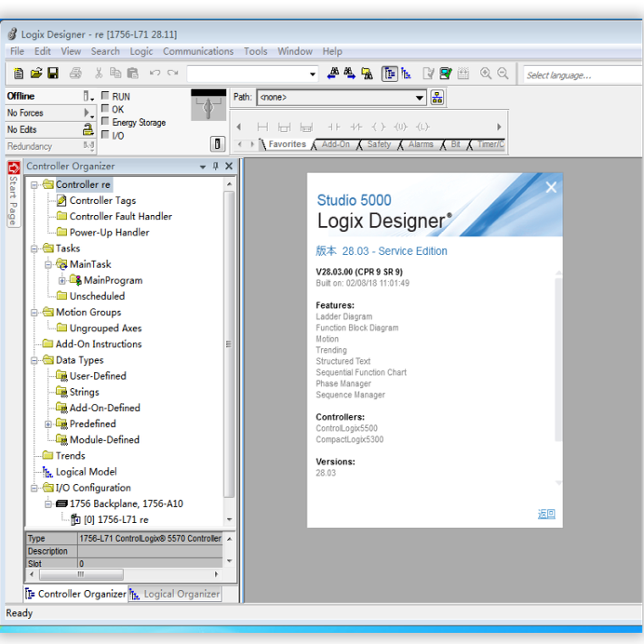Image resolution: width=644 pixels, height=644 pixels.
Task: Click the New project icon
Action: point(19,74)
